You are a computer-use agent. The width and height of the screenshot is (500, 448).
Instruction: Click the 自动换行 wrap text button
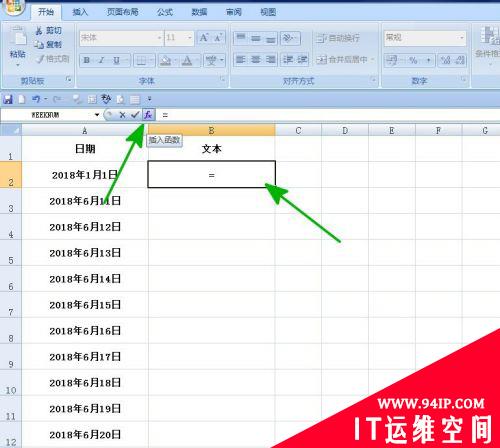tap(338, 38)
